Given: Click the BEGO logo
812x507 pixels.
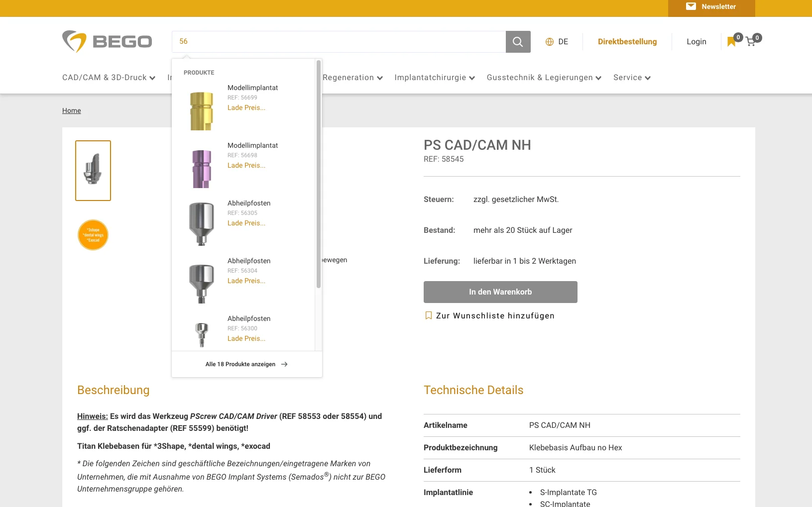Looking at the screenshot, I should 107,41.
